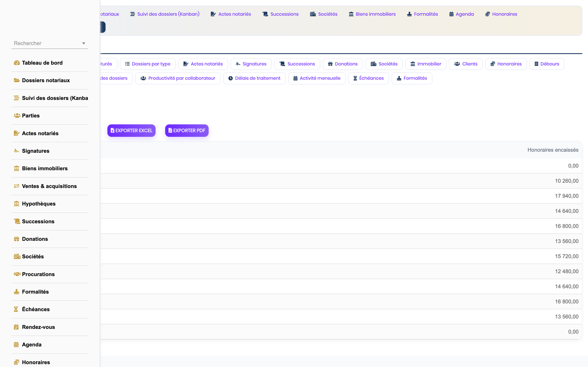Click the Excel file icon on export button
This screenshot has height=367, width=588.
(x=112, y=130)
